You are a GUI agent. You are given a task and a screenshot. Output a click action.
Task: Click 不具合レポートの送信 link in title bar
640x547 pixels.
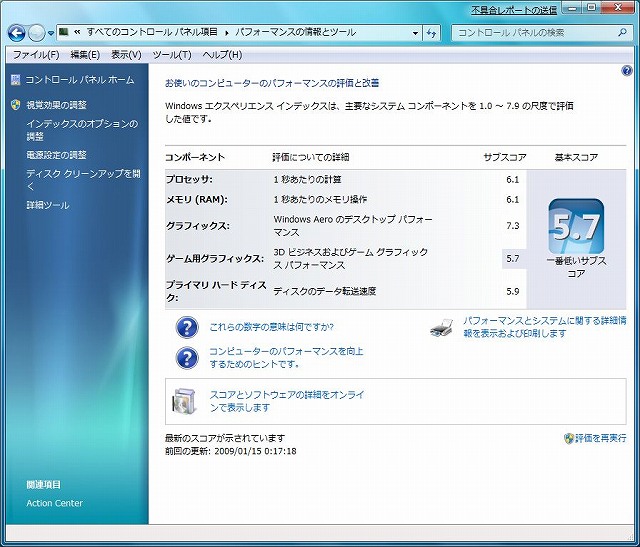point(514,10)
